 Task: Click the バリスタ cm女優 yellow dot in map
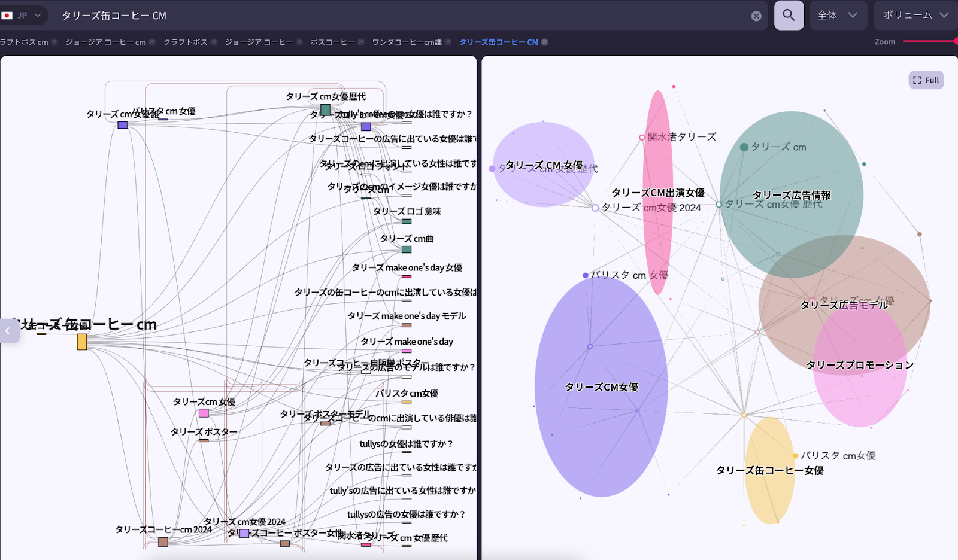point(795,456)
